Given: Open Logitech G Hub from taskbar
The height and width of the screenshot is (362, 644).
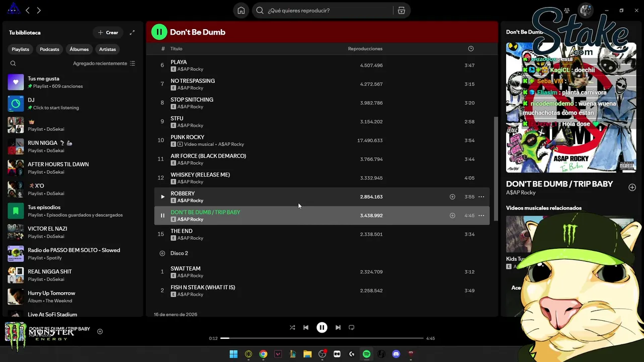Looking at the screenshot, I should point(352,354).
